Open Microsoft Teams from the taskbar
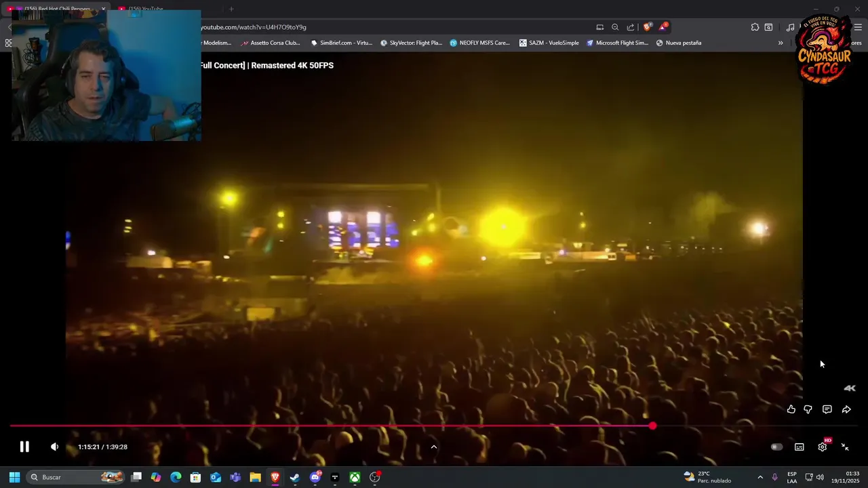This screenshot has width=868, height=488. click(x=235, y=477)
